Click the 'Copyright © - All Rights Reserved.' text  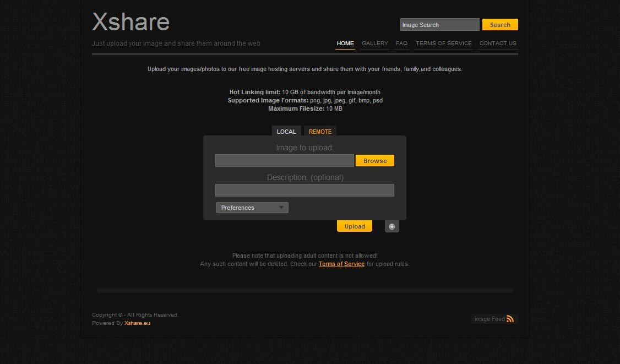coord(135,315)
